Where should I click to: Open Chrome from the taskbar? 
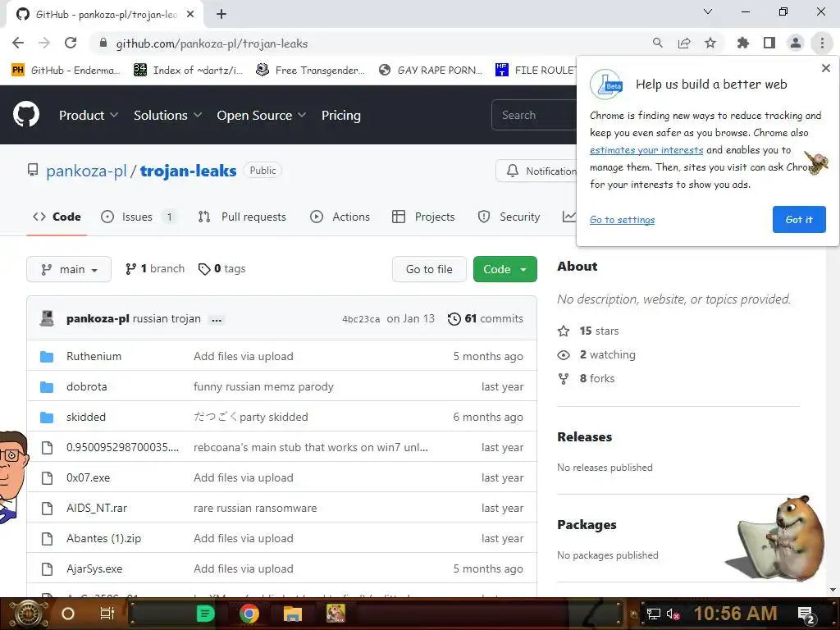(249, 614)
